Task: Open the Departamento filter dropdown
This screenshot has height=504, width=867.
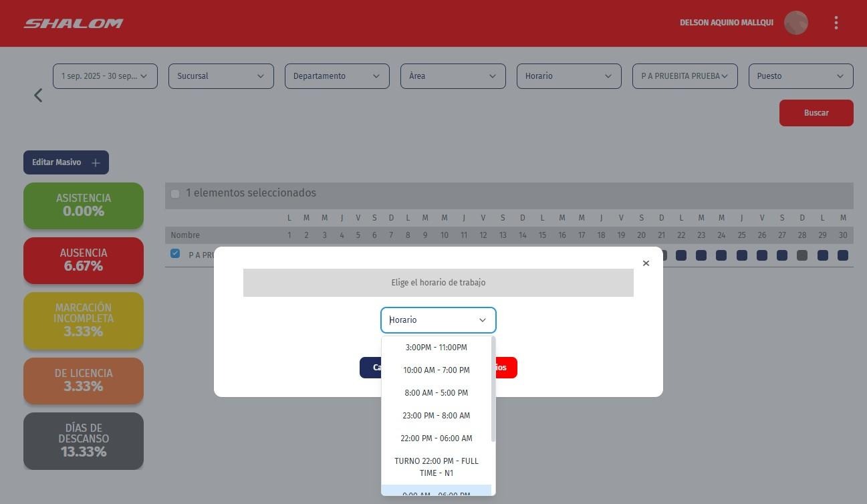Action: click(337, 76)
